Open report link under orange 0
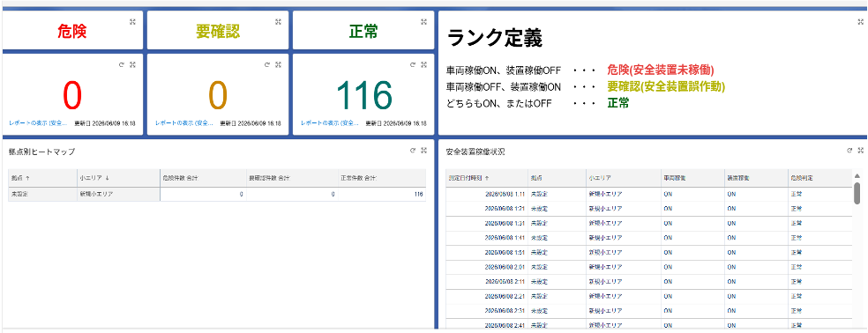This screenshot has height=333, width=868. pos(184,122)
